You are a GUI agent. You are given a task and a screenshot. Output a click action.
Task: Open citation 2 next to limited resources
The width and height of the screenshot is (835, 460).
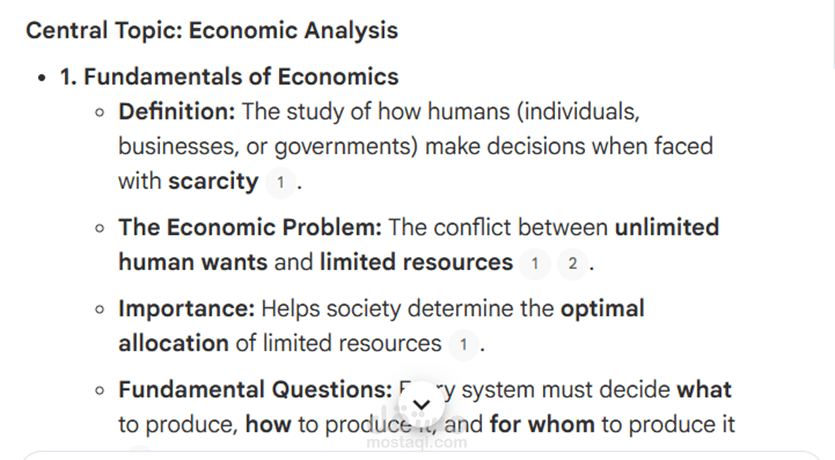(572, 264)
